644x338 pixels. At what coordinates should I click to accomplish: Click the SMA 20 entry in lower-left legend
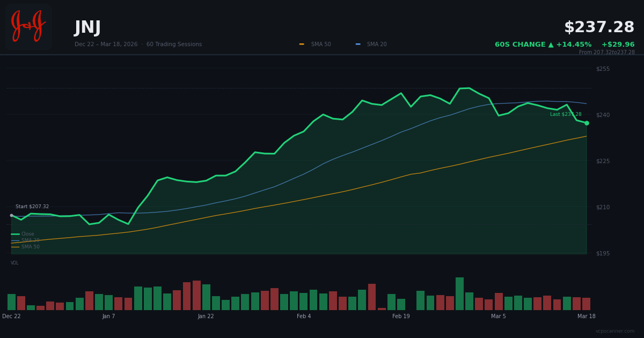click(x=25, y=240)
